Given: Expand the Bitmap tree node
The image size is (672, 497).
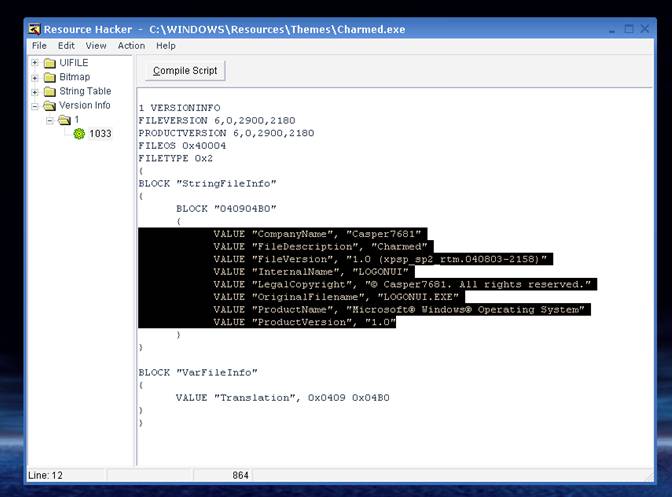Looking at the screenshot, I should 35,78.
